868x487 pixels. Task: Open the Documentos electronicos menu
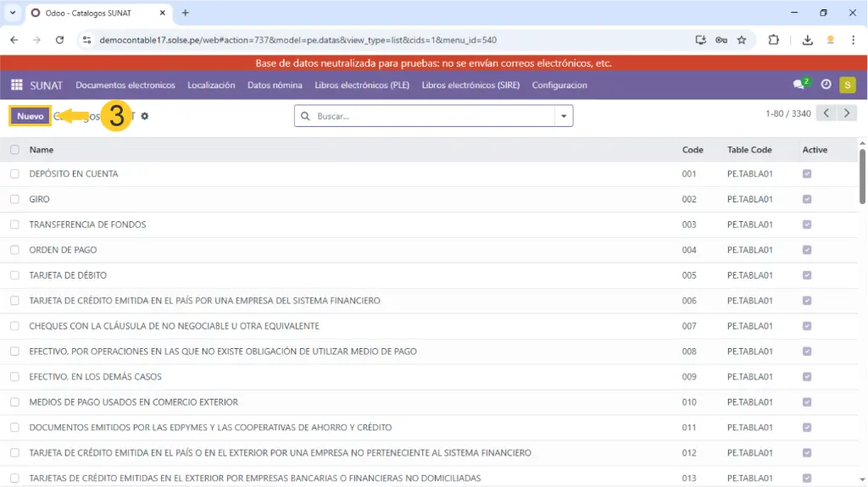pyautogui.click(x=125, y=85)
